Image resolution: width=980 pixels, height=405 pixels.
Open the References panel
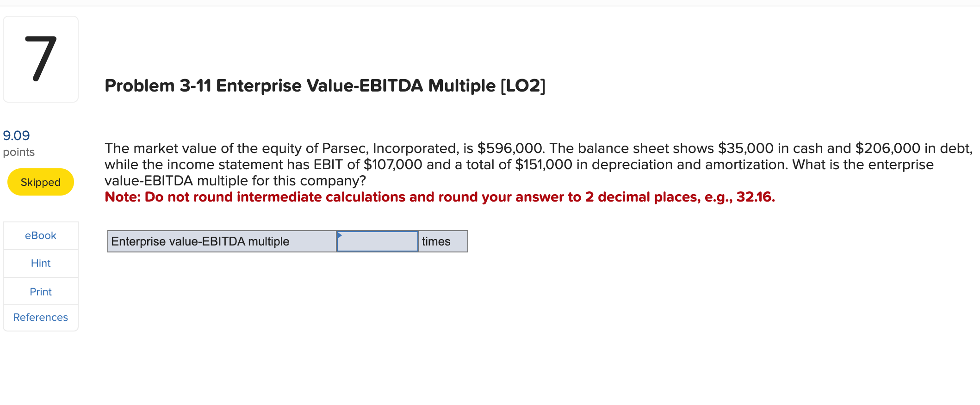pyautogui.click(x=40, y=317)
